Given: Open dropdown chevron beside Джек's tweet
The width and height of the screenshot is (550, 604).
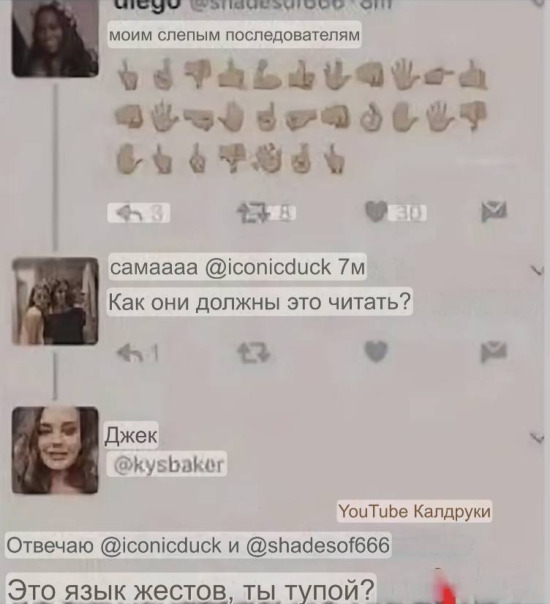Looking at the screenshot, I should [x=537, y=437].
